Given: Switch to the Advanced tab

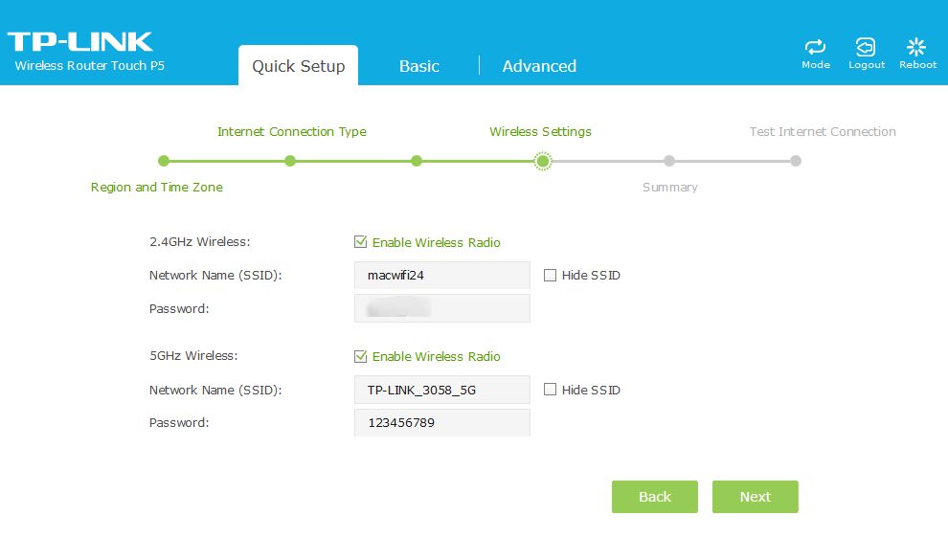Looking at the screenshot, I should coord(539,66).
